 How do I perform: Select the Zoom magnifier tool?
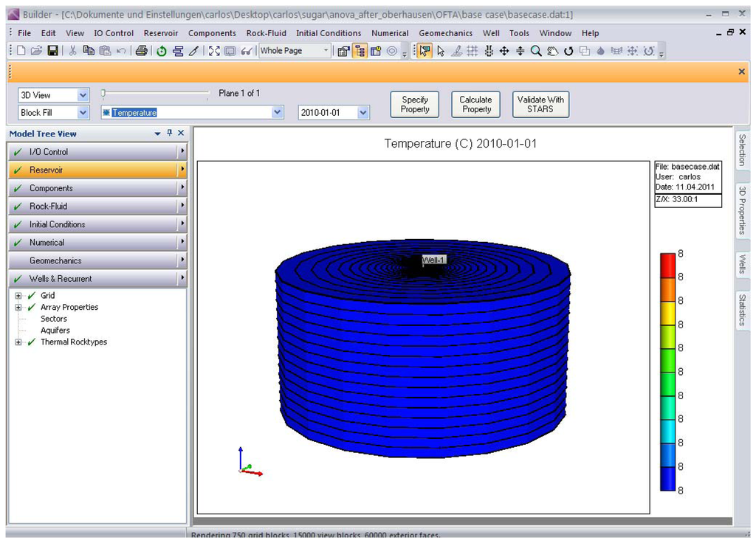pyautogui.click(x=536, y=51)
